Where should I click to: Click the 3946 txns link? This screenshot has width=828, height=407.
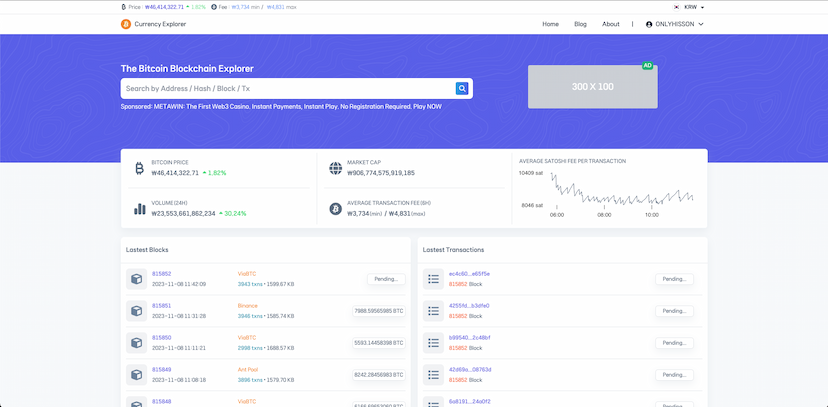point(250,316)
